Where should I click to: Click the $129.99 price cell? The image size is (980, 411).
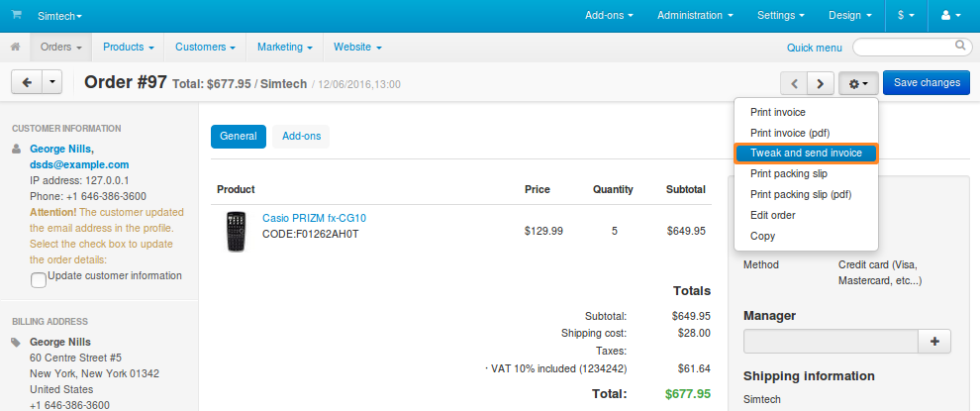tap(543, 231)
